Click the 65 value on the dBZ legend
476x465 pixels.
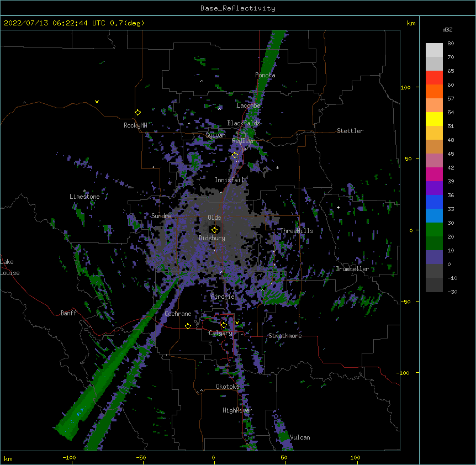click(451, 71)
